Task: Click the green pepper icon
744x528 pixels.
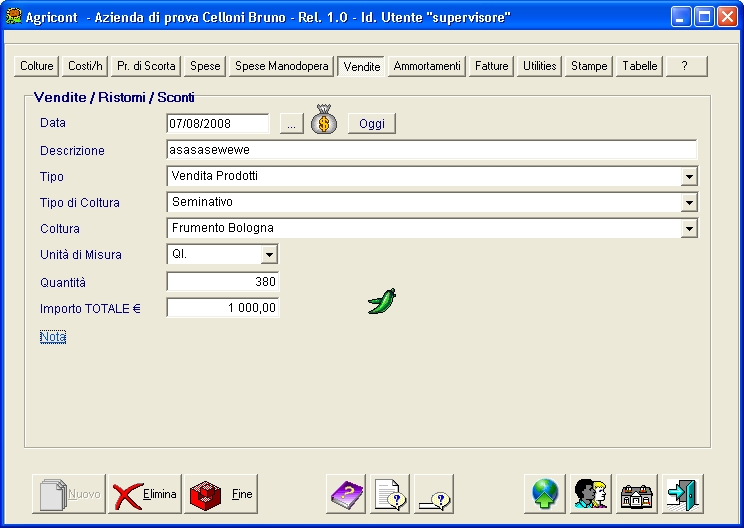Action: [382, 301]
